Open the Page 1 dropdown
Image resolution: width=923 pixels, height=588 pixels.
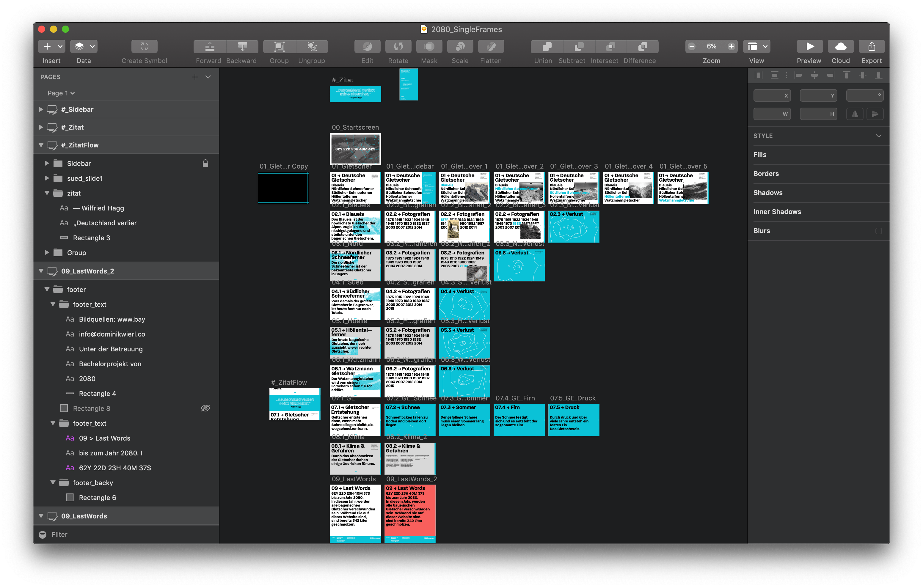click(61, 93)
